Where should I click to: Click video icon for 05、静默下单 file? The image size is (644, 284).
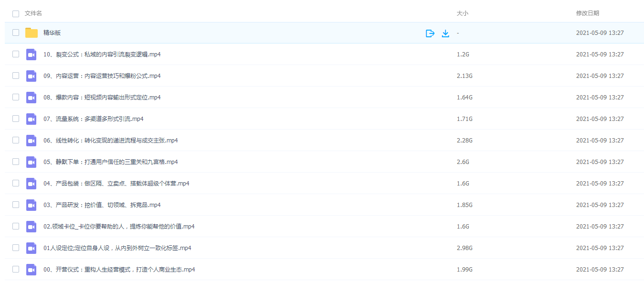click(32, 162)
